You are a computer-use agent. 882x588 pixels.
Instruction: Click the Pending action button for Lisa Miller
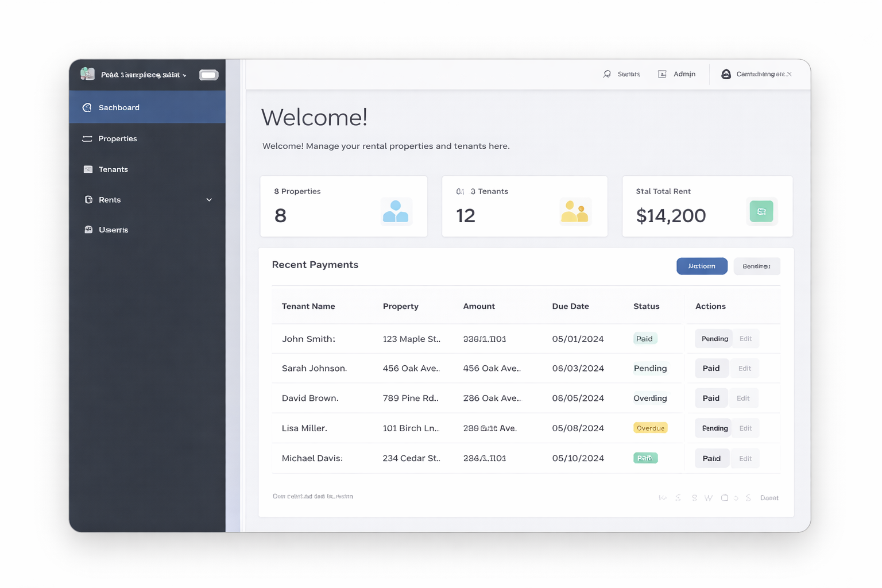click(x=714, y=428)
